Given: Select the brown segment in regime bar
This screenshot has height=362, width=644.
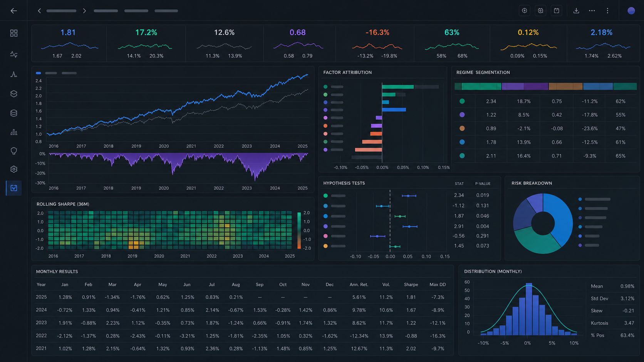Looking at the screenshot, I should tap(565, 87).
